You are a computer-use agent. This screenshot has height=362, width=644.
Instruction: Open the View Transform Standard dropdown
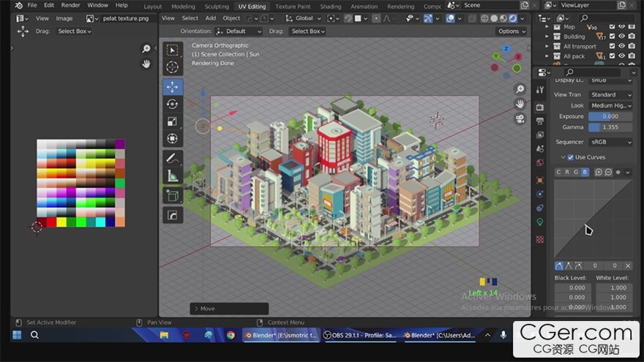(611, 94)
